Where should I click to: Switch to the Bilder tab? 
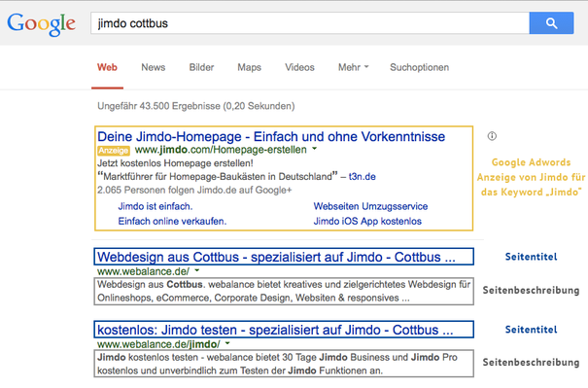pyautogui.click(x=201, y=67)
